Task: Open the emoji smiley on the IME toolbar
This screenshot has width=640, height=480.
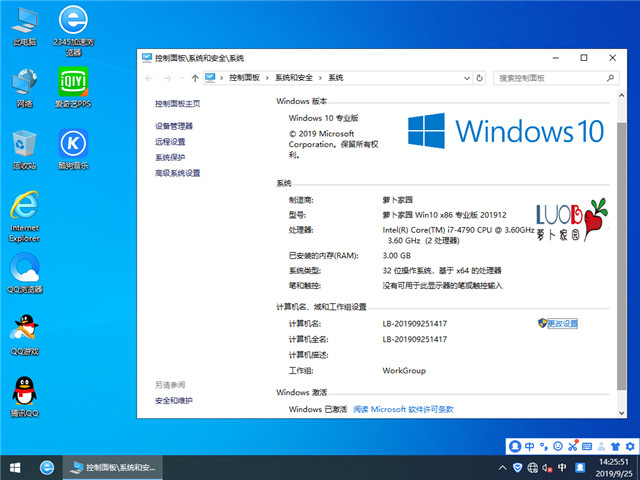Action: [558, 447]
